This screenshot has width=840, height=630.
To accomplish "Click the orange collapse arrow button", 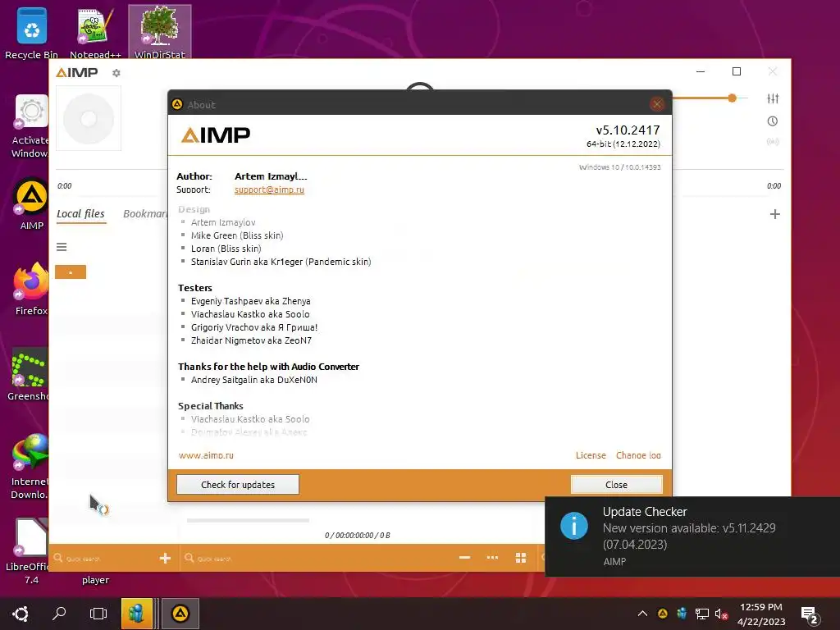I will [x=71, y=272].
